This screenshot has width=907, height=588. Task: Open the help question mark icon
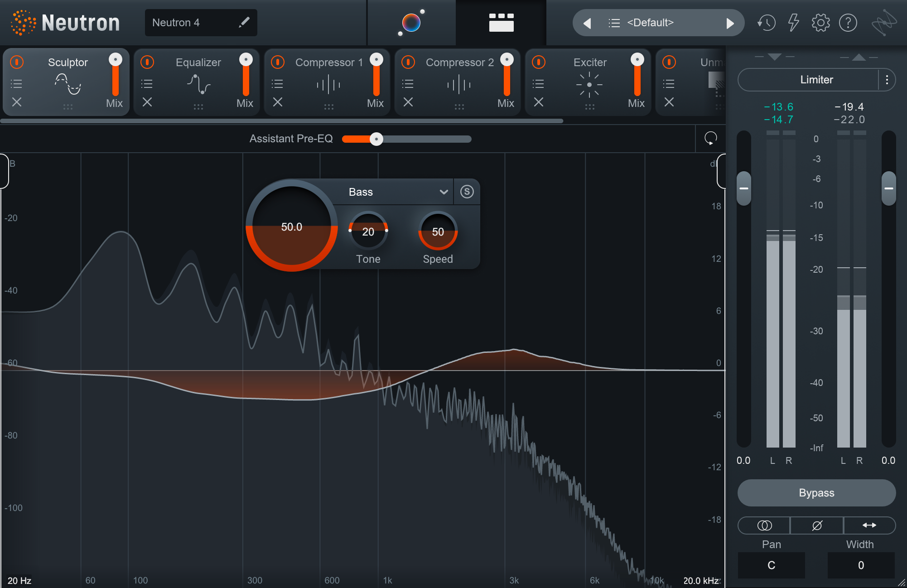[849, 22]
